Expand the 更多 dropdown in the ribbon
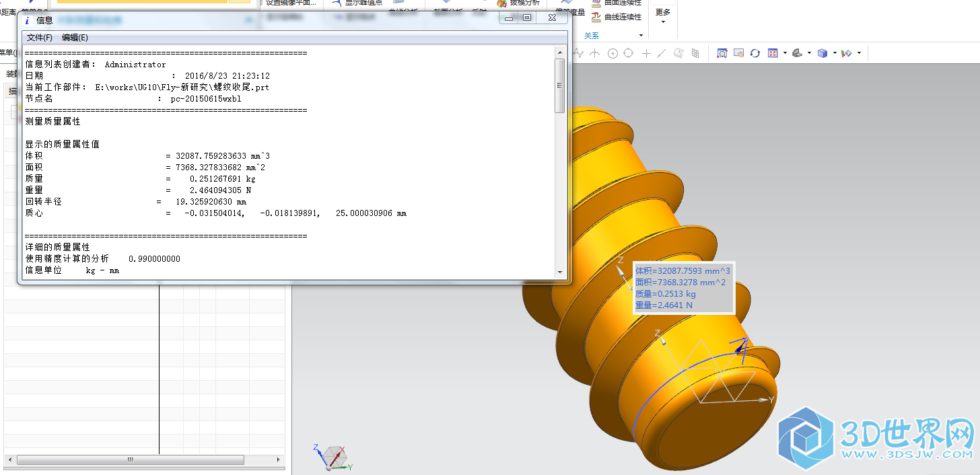Image resolution: width=980 pixels, height=475 pixels. coord(663,15)
